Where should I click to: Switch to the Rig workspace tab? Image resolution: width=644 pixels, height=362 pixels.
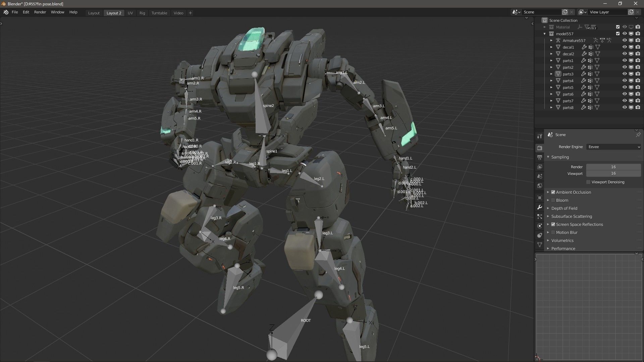(x=142, y=13)
